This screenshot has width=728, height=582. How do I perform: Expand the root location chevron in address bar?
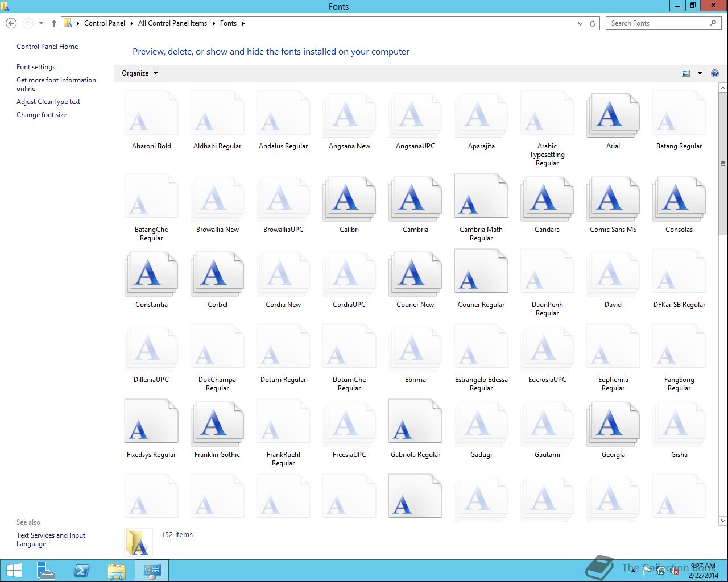click(x=78, y=23)
